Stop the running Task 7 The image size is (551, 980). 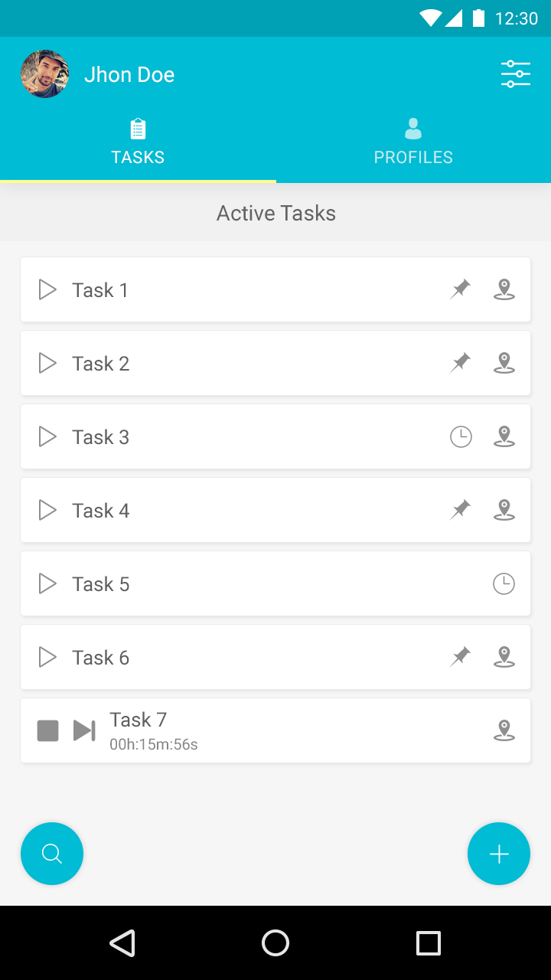pyautogui.click(x=48, y=730)
